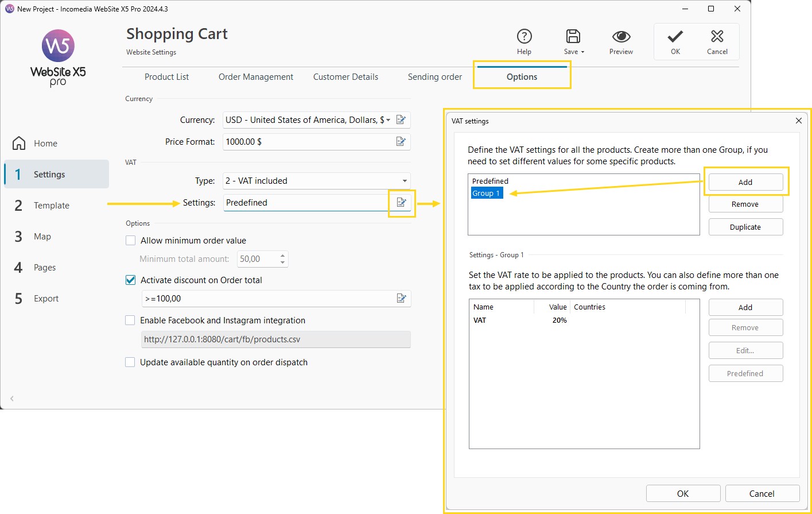This screenshot has width=812, height=514.
Task: Go to step 3 Map
Action: click(56, 236)
